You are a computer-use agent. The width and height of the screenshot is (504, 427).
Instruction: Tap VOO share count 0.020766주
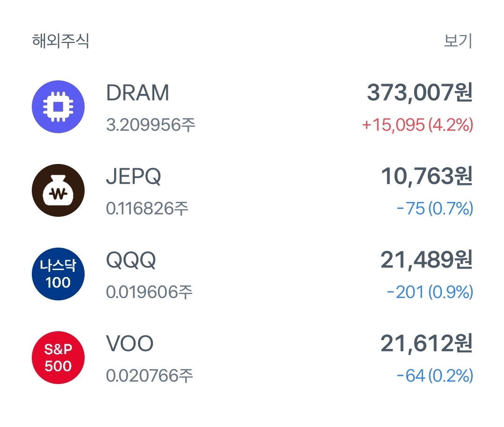tap(150, 375)
